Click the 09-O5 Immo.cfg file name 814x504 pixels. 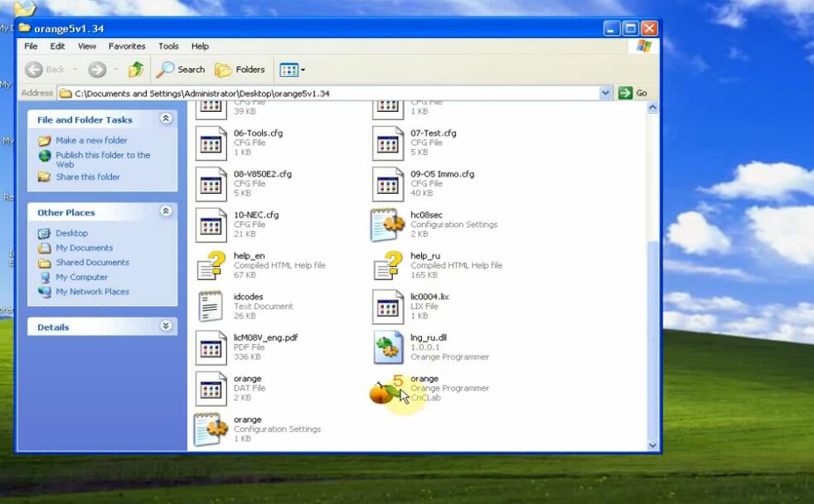point(443,174)
